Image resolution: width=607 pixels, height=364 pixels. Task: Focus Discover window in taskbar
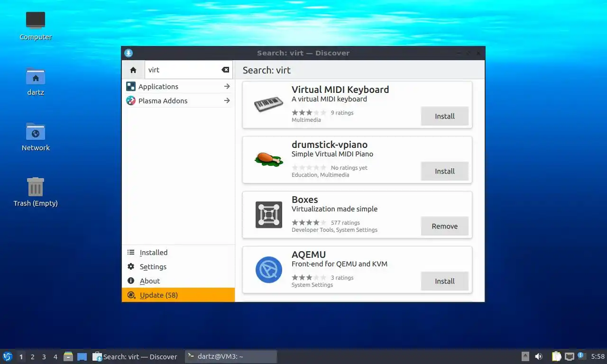[135, 356]
